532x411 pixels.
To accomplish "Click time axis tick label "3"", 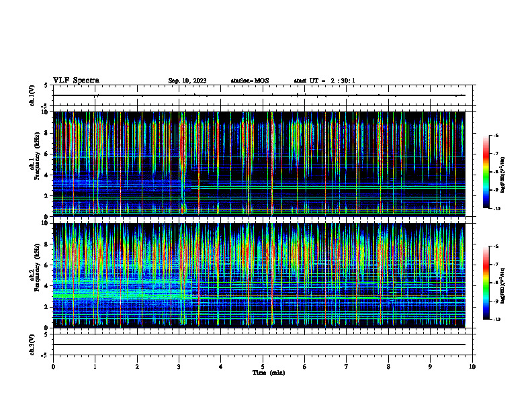I will tap(179, 367).
